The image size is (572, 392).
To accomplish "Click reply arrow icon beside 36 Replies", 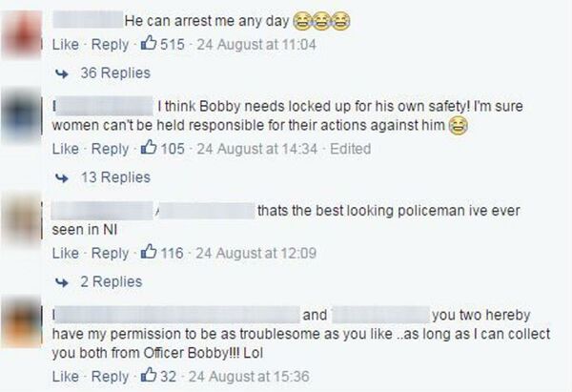I will (x=62, y=73).
